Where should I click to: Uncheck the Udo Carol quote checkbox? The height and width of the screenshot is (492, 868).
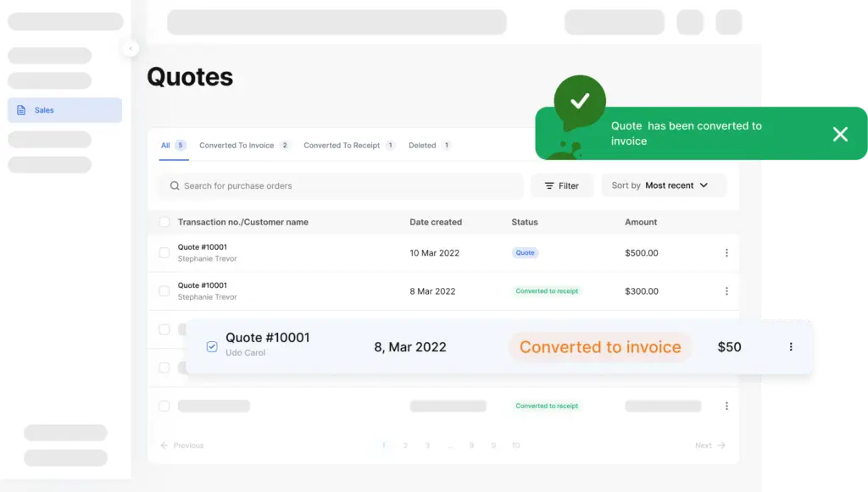click(212, 346)
